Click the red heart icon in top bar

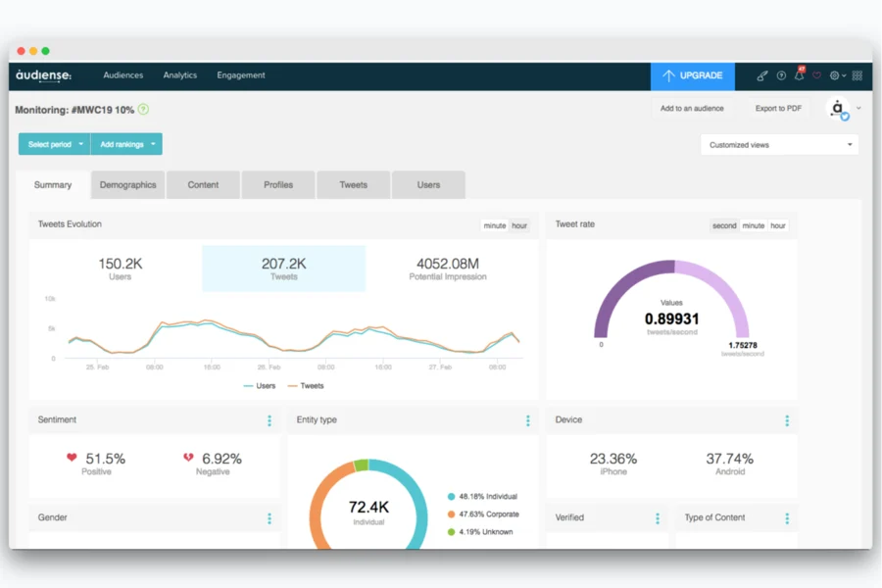[816, 75]
